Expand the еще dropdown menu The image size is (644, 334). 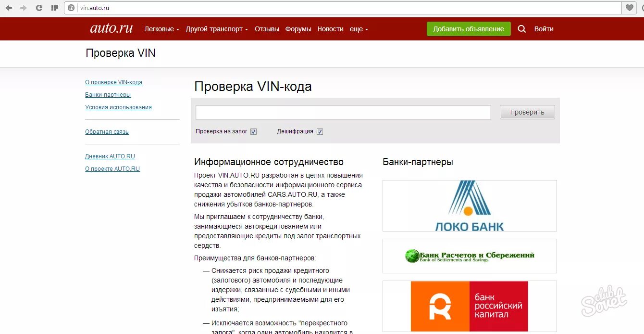pyautogui.click(x=359, y=29)
